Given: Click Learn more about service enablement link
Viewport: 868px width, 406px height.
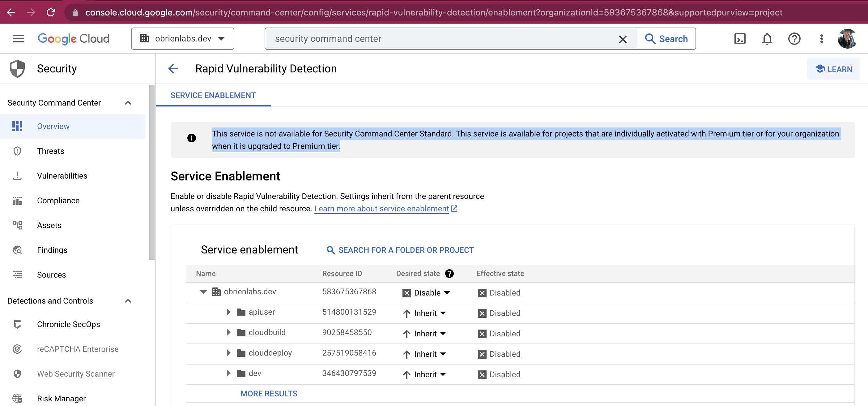Looking at the screenshot, I should click(x=382, y=208).
